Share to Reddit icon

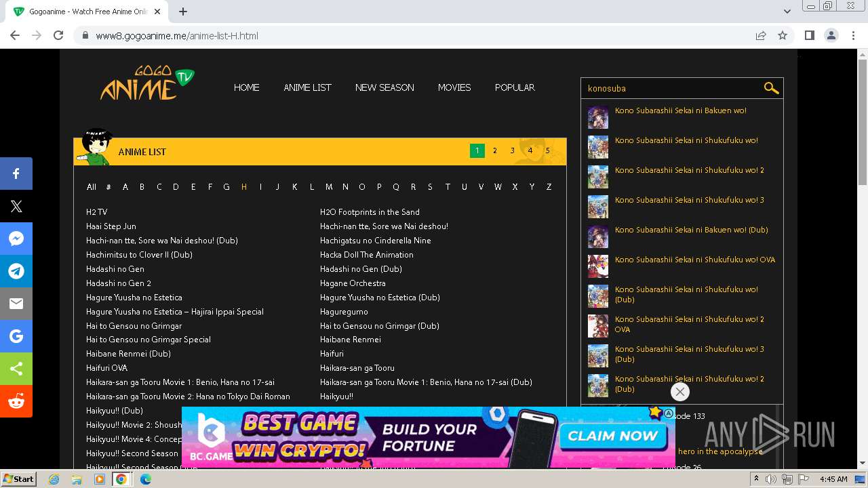click(x=16, y=401)
